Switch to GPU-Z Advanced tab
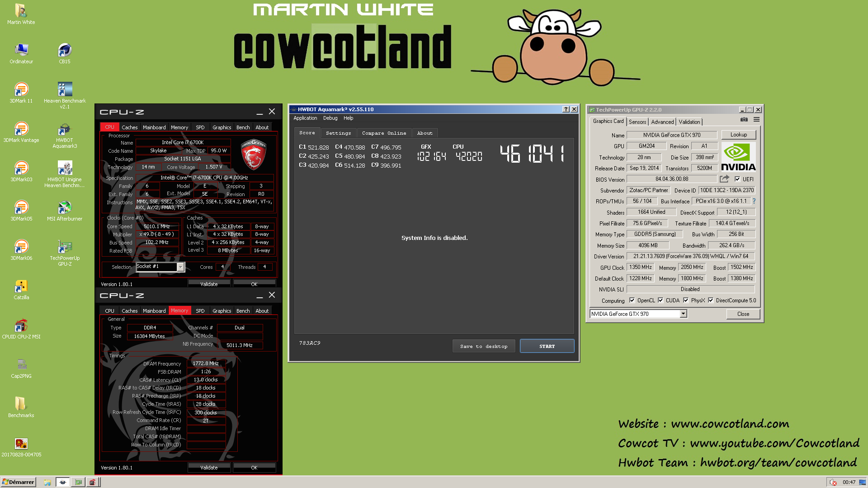The height and width of the screenshot is (488, 868). (x=662, y=122)
